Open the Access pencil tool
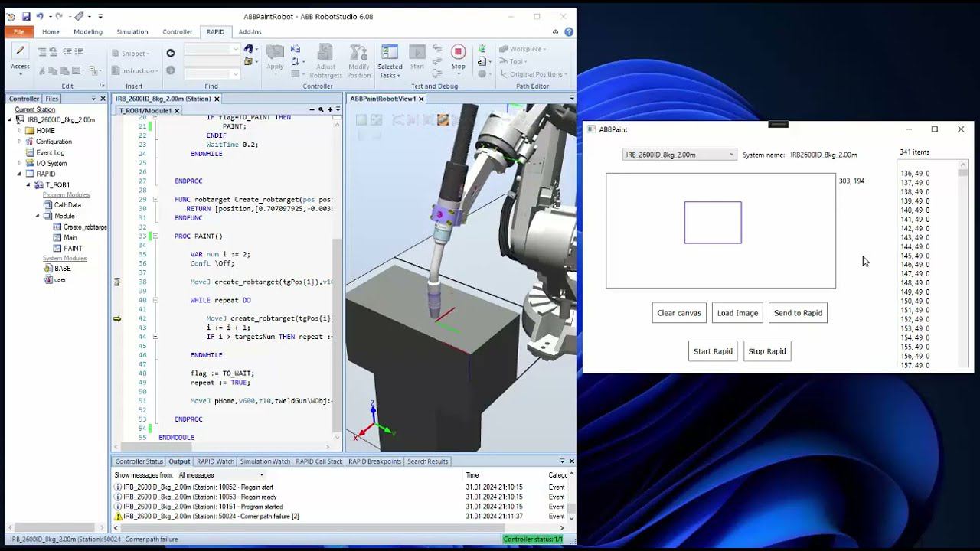Image resolution: width=980 pixels, height=551 pixels. [20, 51]
